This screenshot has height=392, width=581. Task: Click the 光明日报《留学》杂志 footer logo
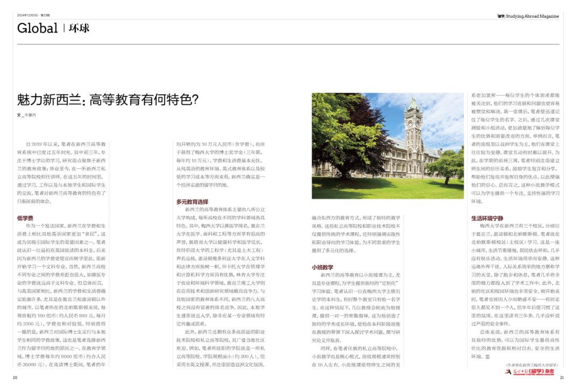pos(530,372)
